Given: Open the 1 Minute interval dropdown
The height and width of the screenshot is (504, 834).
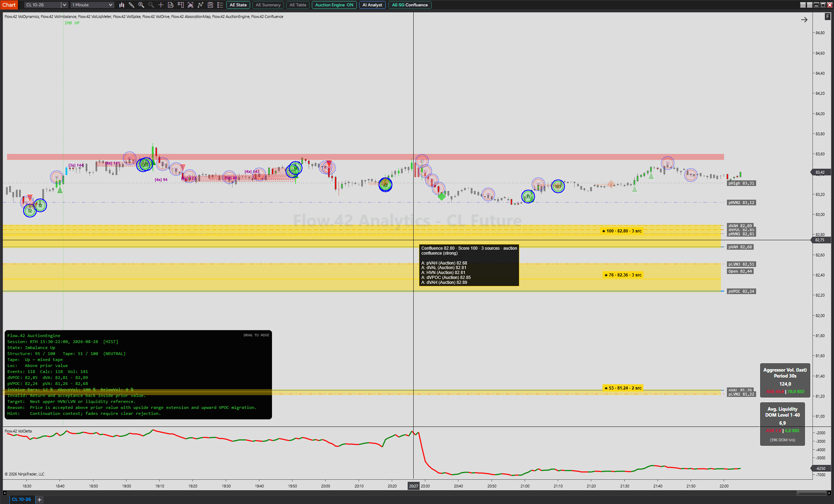Looking at the screenshot, I should [x=92, y=5].
